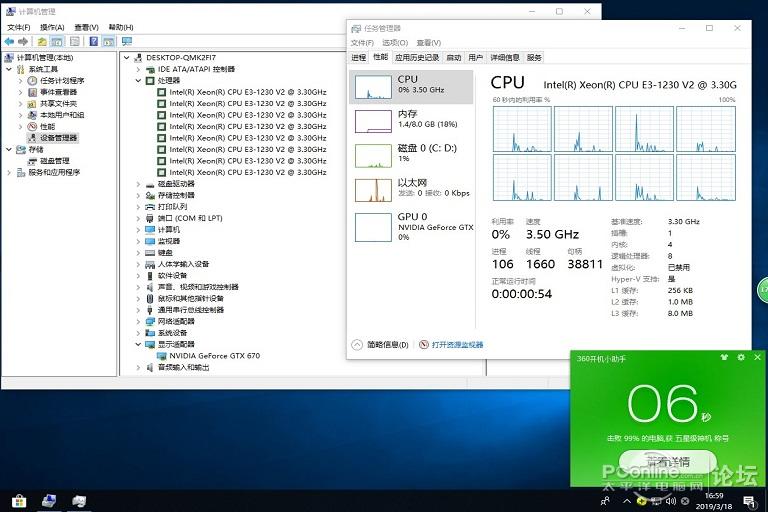Open 操作(A) menu in Computer Management
This screenshot has width=768, height=512.
pos(52,27)
